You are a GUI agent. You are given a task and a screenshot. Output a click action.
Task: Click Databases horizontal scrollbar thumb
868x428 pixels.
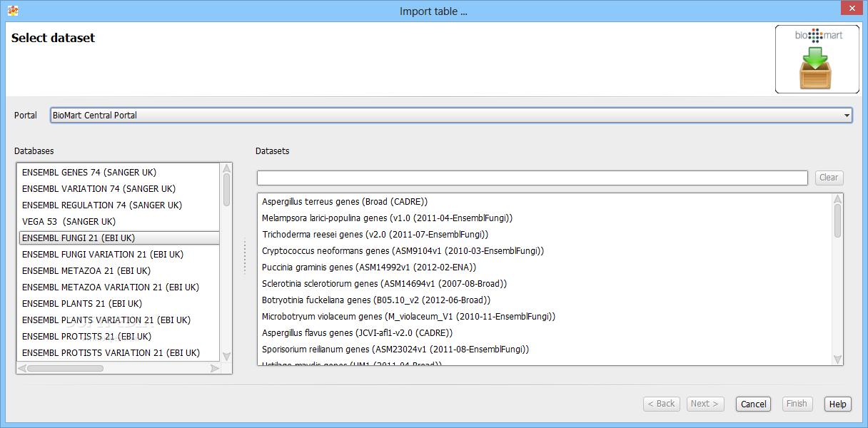65,368
